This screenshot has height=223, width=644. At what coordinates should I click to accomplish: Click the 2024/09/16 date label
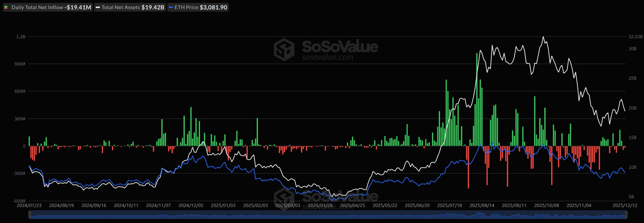point(94,206)
